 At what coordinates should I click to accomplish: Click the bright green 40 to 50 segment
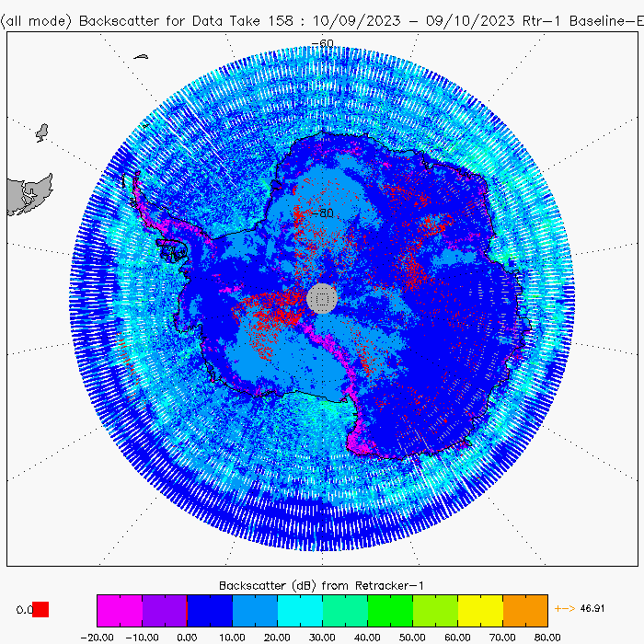[x=389, y=610]
